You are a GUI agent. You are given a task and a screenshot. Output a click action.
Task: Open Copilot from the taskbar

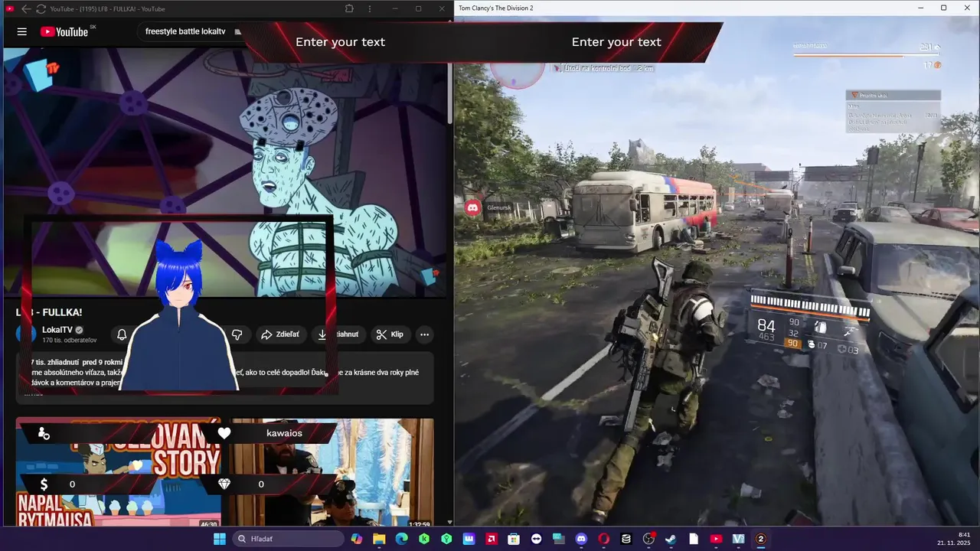pyautogui.click(x=357, y=539)
